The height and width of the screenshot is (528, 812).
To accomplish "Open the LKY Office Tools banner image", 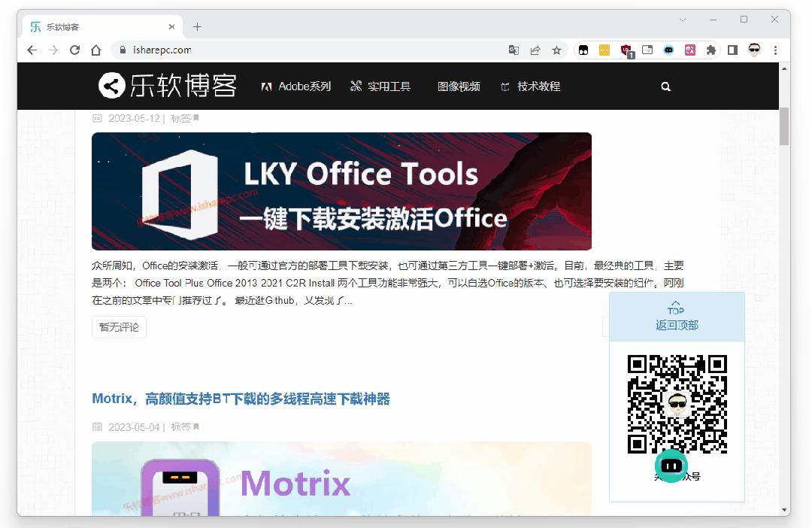I will pos(342,191).
